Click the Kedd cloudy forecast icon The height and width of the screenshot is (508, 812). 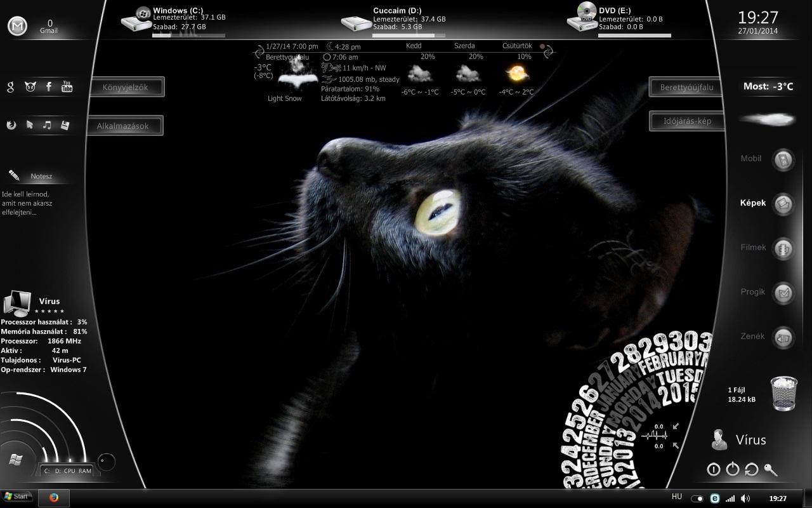419,74
